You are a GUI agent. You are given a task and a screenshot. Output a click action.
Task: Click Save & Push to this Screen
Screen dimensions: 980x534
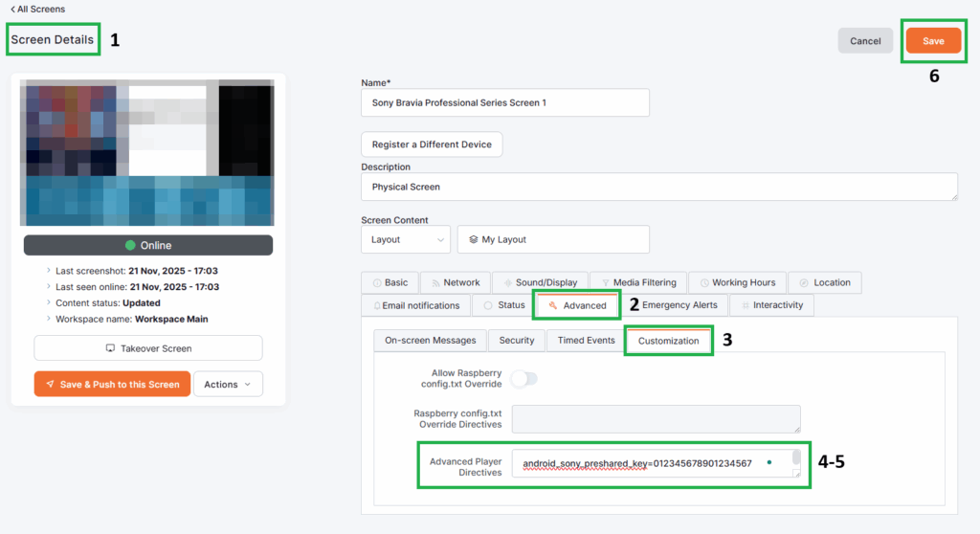click(112, 384)
